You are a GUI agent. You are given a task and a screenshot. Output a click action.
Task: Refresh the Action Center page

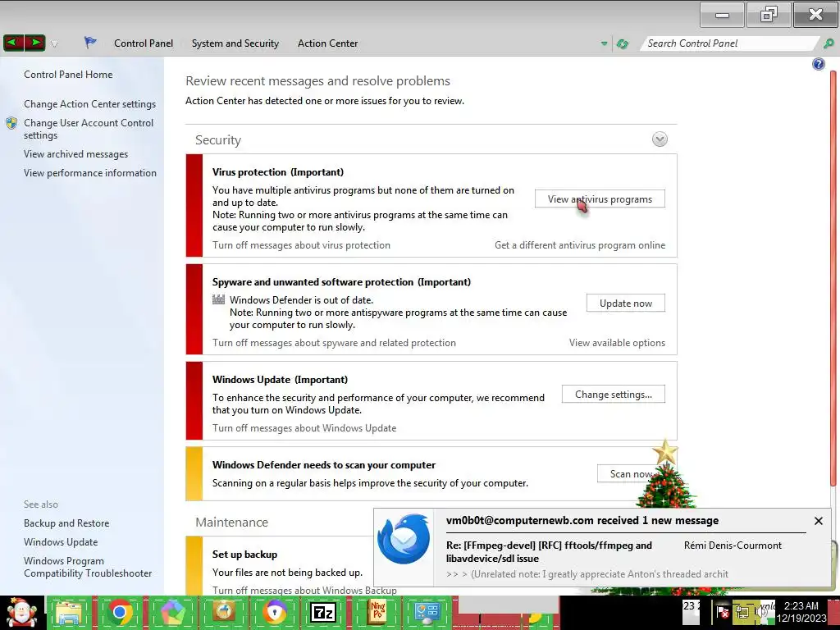[x=622, y=44]
